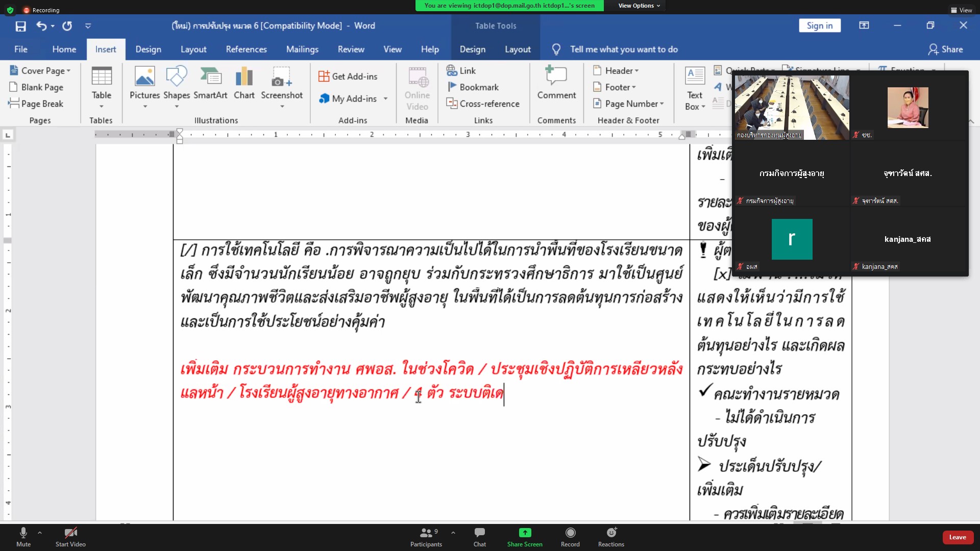Insert a Link

(x=461, y=70)
